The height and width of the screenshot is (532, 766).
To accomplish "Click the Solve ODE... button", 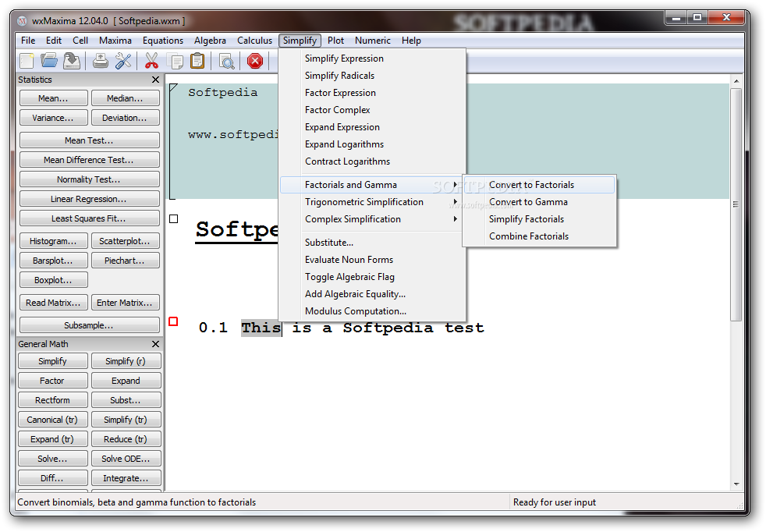I will pyautogui.click(x=126, y=458).
